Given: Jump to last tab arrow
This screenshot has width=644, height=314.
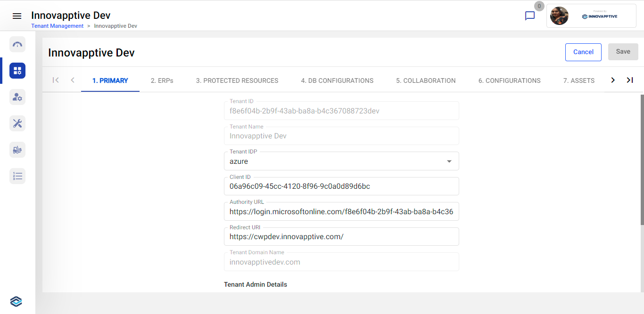Looking at the screenshot, I should 630,80.
